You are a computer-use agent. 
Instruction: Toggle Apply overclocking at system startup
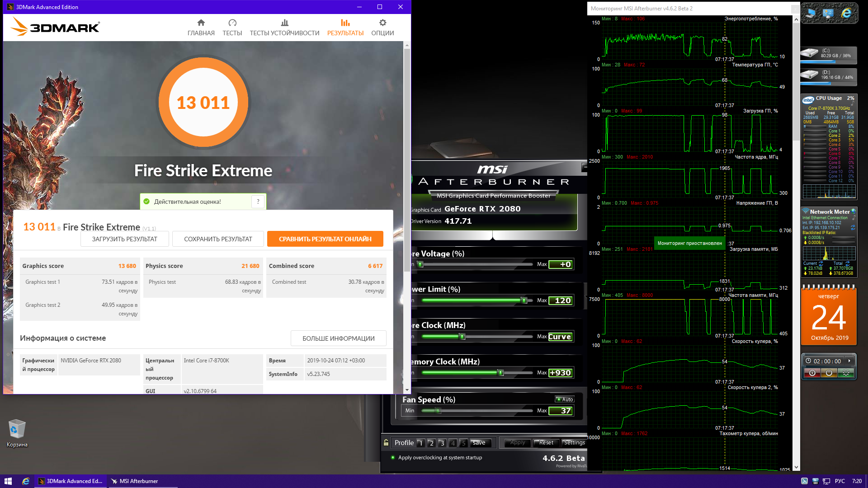coord(393,458)
